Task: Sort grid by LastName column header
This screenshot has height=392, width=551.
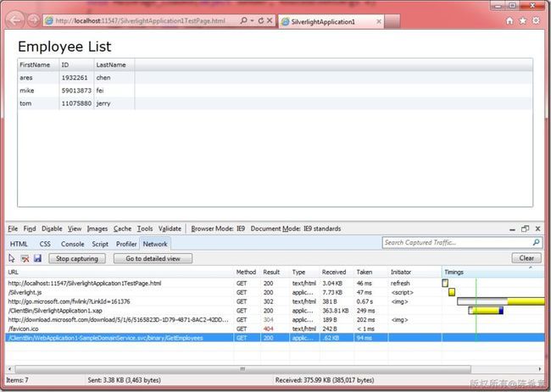Action: (114, 65)
